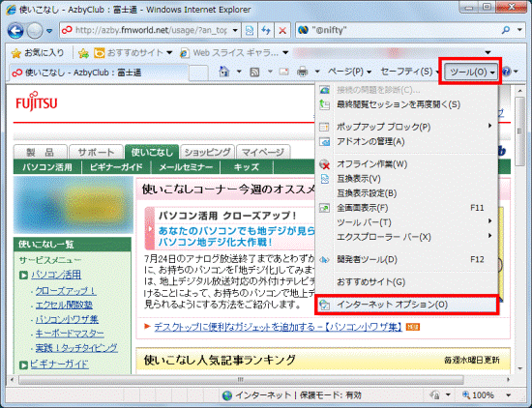This screenshot has width=532, height=408.
Task: Toggle 全画面表示(F) full screen
Action: click(x=406, y=208)
